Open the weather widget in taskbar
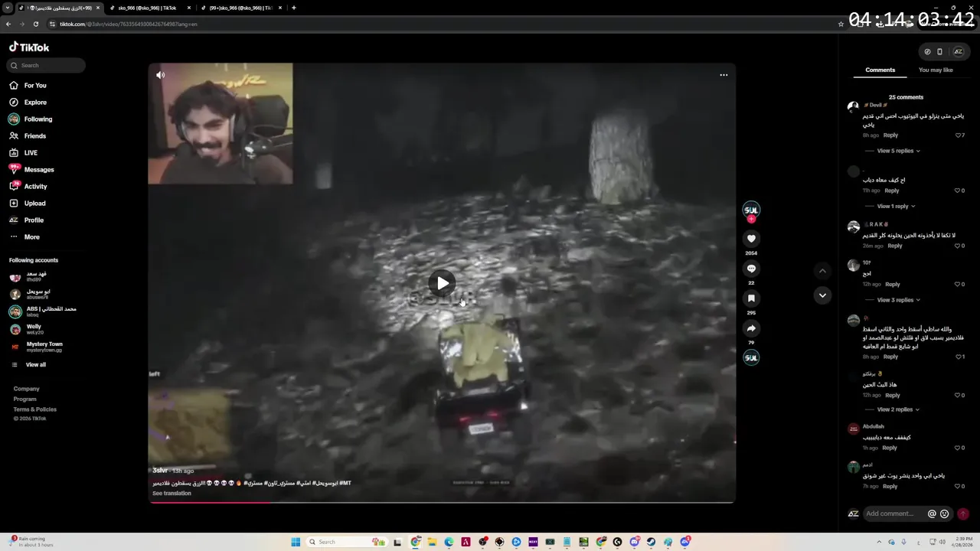This screenshot has width=980, height=551. [32, 542]
